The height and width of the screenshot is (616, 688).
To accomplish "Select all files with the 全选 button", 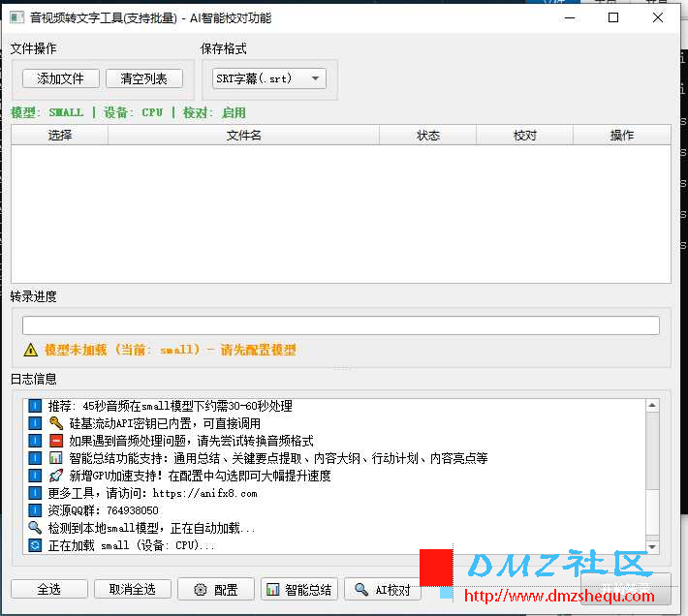I will (x=47, y=589).
